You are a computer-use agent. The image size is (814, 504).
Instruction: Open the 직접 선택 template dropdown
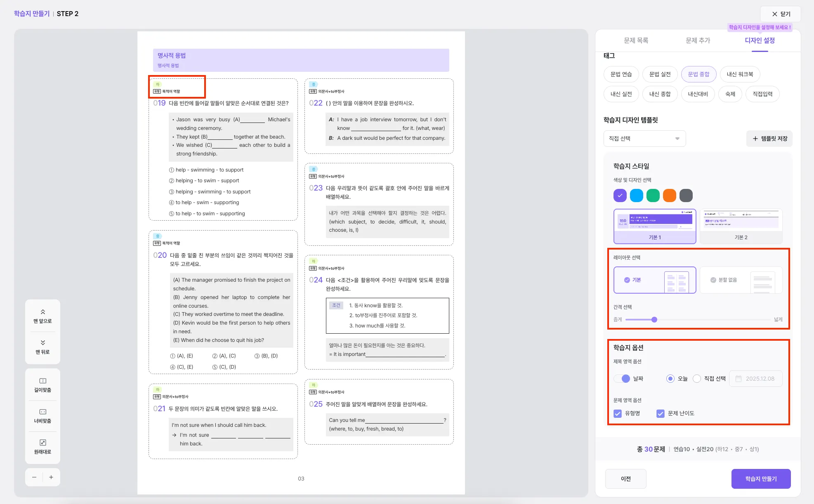click(644, 139)
